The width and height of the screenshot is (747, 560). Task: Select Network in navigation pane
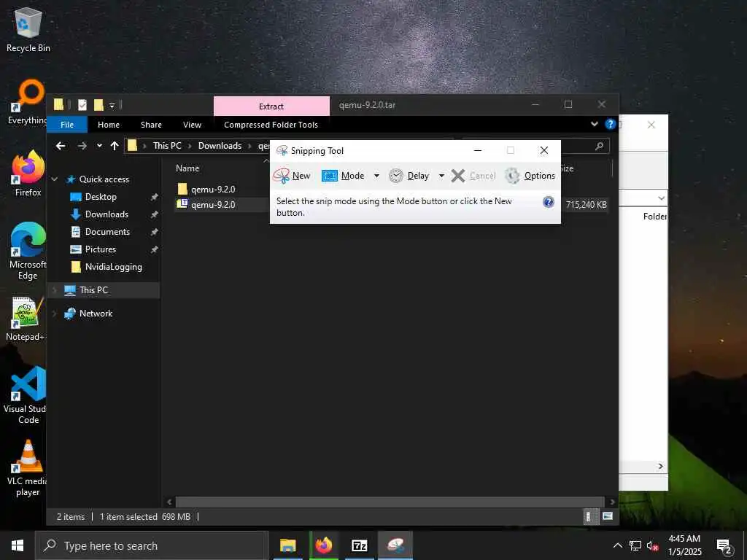[96, 314]
